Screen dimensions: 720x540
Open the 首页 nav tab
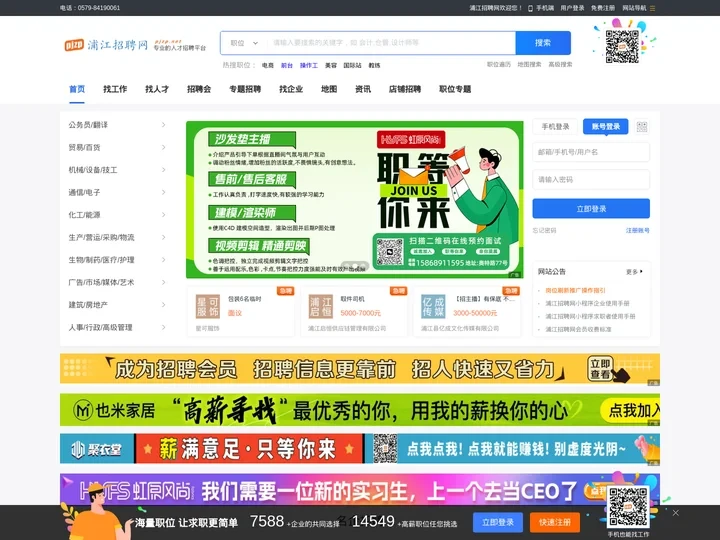point(77,89)
